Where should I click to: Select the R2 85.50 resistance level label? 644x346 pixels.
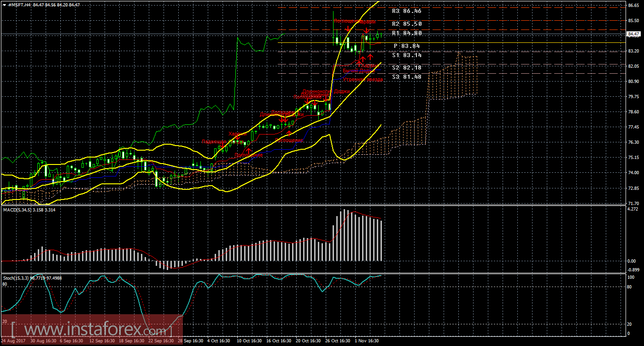click(x=407, y=23)
